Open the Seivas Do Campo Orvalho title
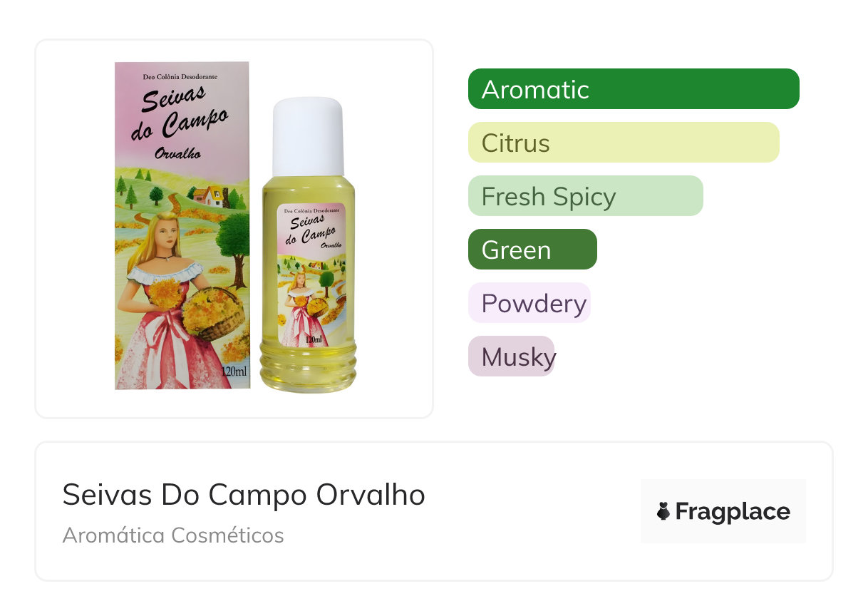Screen dimensions: 868x616 [244, 495]
